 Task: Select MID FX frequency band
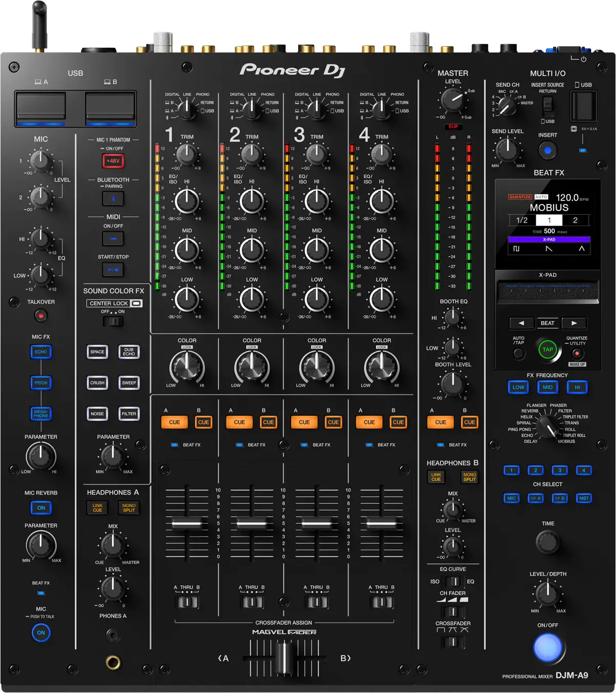[547, 388]
